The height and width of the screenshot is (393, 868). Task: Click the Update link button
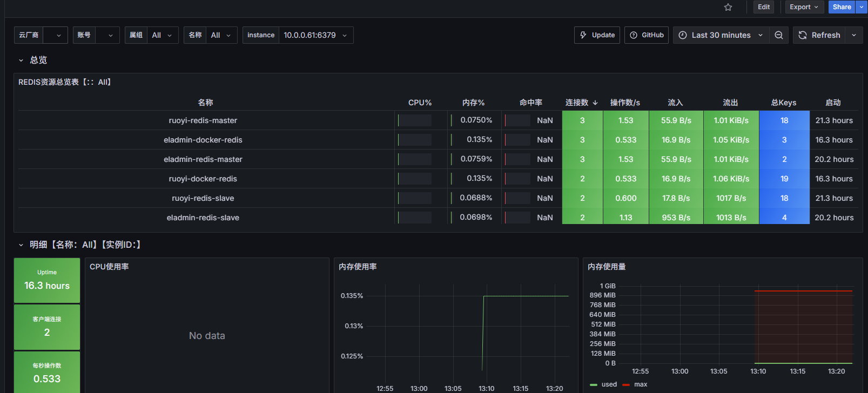[597, 35]
